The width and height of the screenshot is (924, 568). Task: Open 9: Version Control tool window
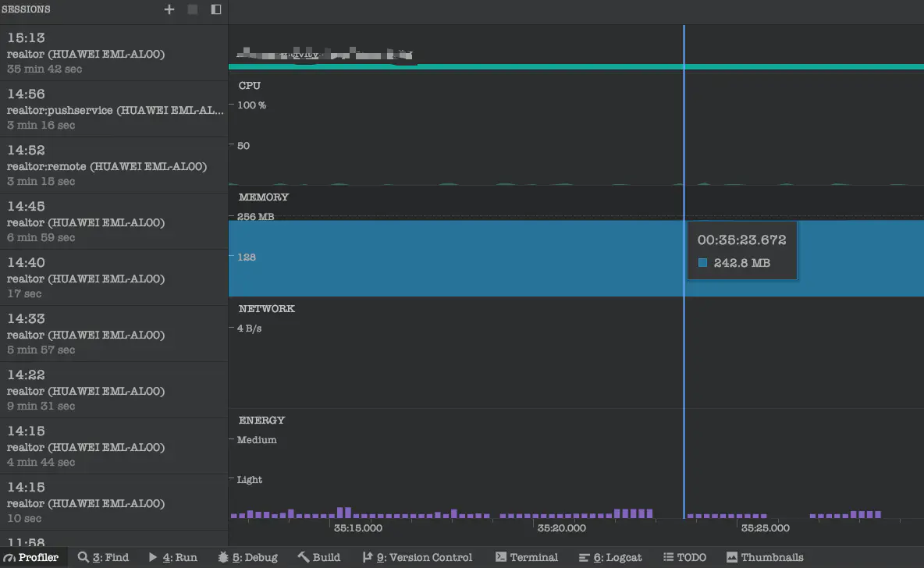pyautogui.click(x=418, y=557)
